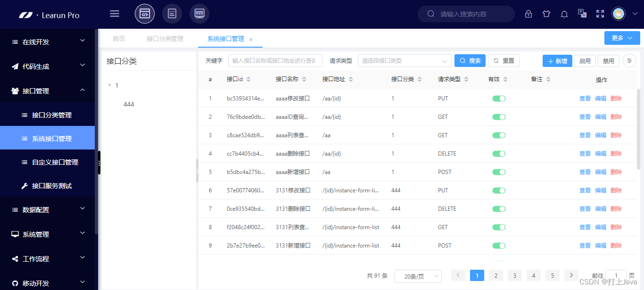Open the 请求类型 dropdown

pyautogui.click(x=404, y=60)
